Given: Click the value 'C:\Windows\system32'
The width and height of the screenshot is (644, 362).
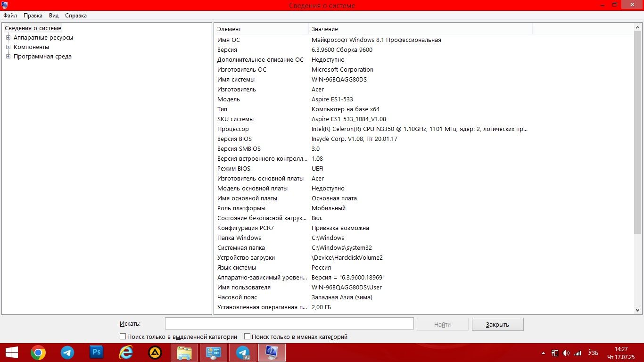Looking at the screenshot, I should (342, 248).
